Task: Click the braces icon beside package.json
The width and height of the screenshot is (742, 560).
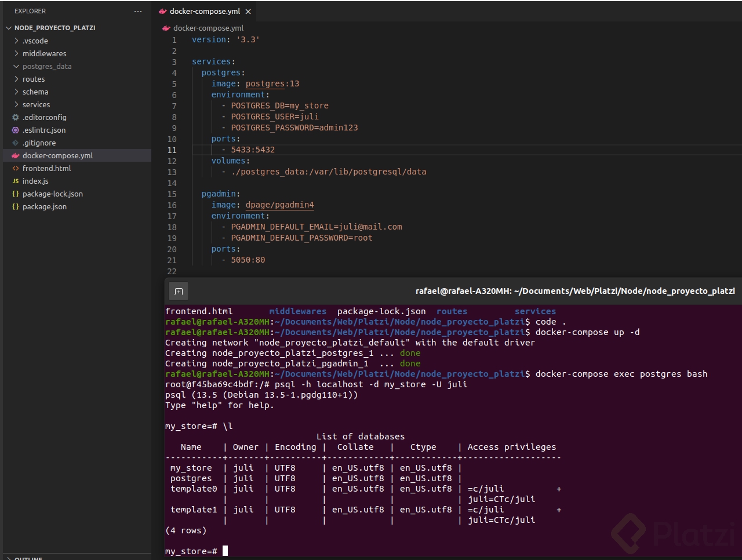Action: [16, 206]
